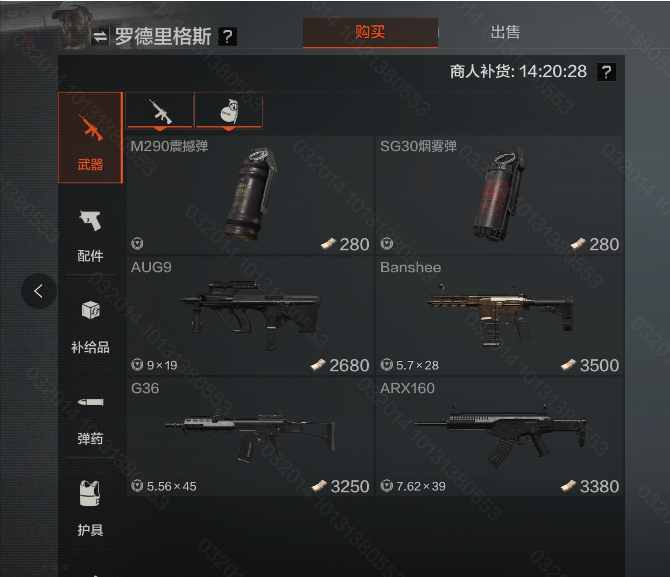Image resolution: width=670 pixels, height=577 pixels.
Task: Click the swap merchant arrows icon
Action: [100, 37]
